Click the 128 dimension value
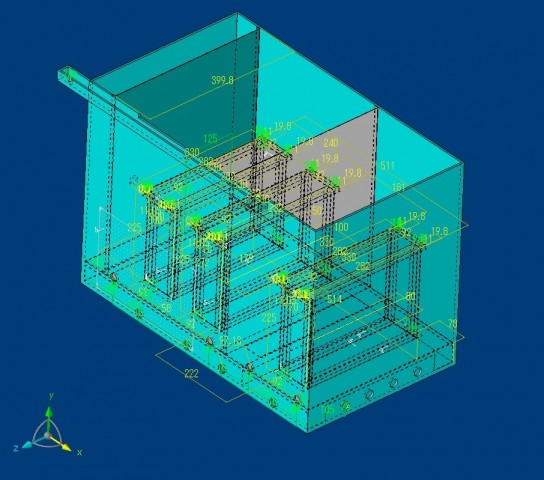This screenshot has width=544, height=480. [247, 258]
